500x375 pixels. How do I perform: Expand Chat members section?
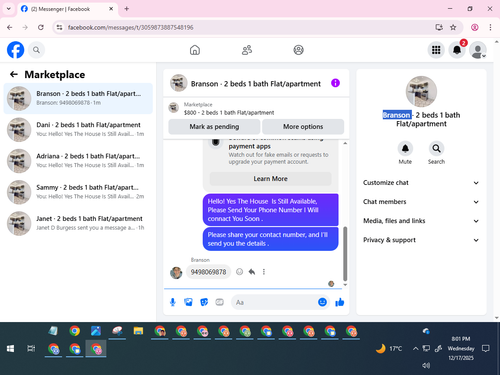(x=421, y=202)
